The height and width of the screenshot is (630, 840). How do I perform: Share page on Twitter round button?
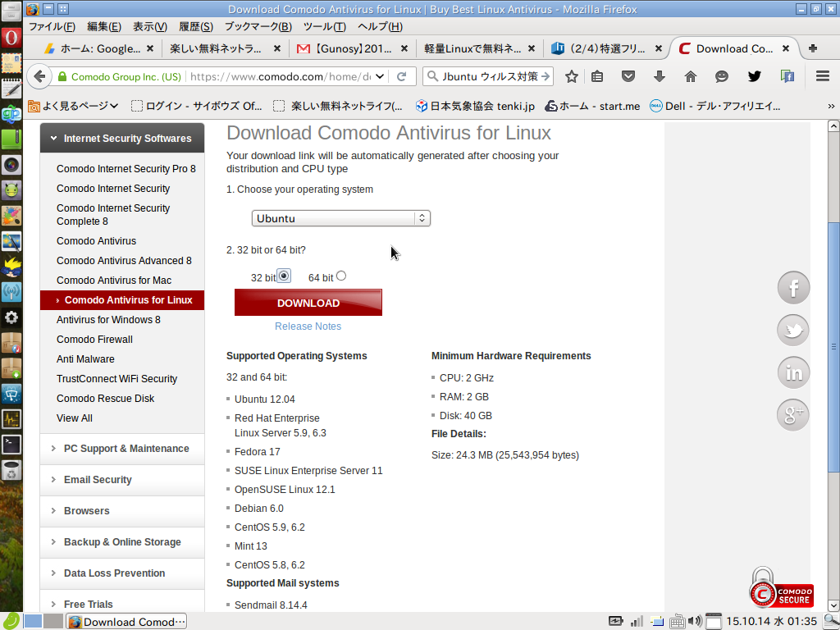pyautogui.click(x=793, y=330)
